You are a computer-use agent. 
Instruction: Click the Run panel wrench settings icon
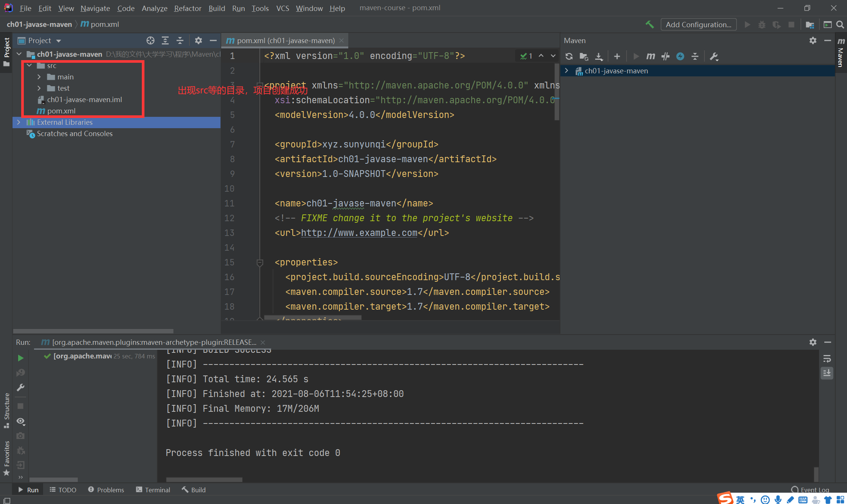coord(20,388)
